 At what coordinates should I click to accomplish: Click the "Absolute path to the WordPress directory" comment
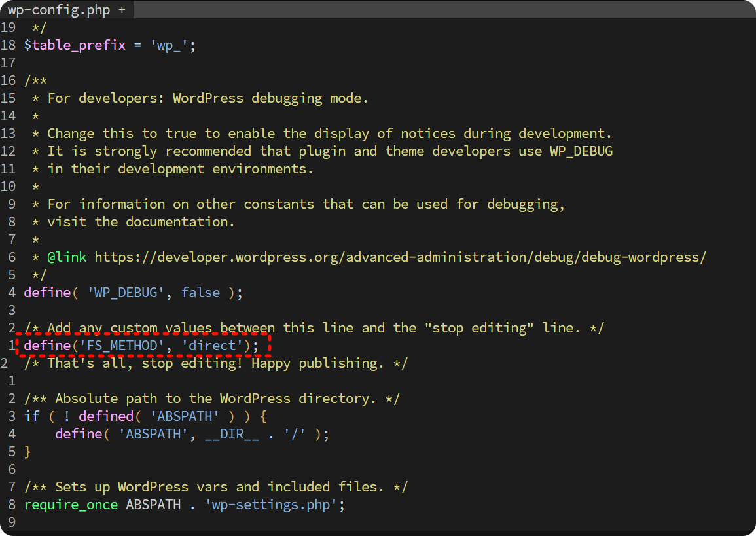(212, 399)
